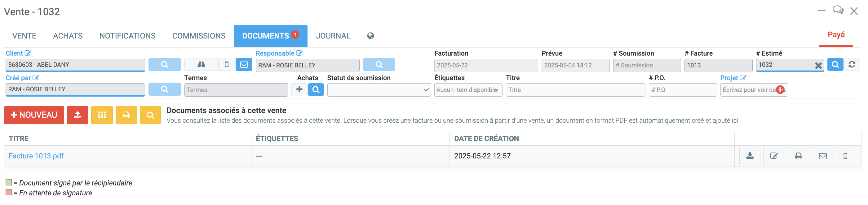Click the yellow grid view icon
Viewport: 868px width, 205px height.
point(102,115)
